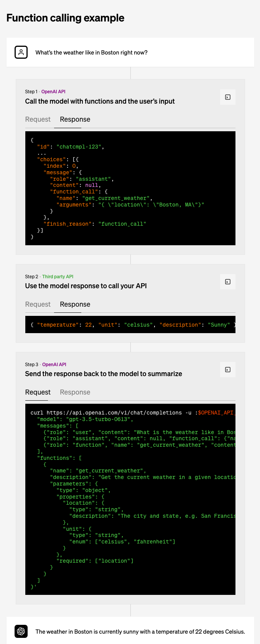Click the Step 1 terminal icon

click(228, 97)
